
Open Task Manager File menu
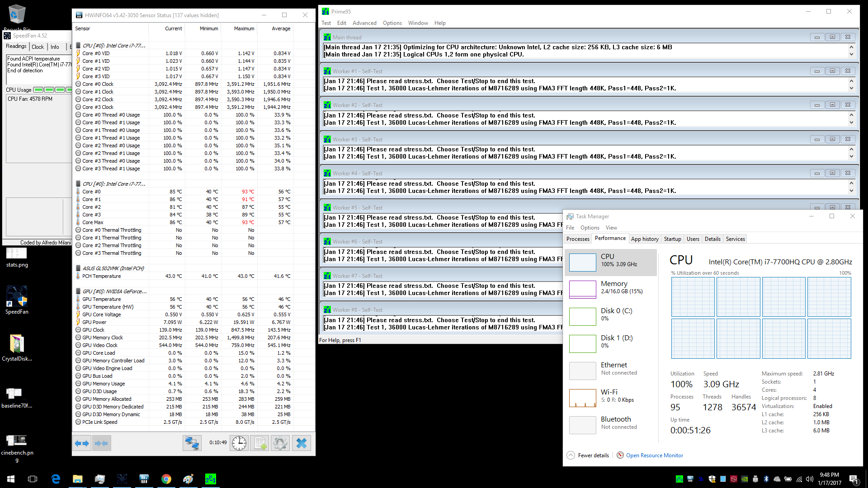tap(570, 228)
